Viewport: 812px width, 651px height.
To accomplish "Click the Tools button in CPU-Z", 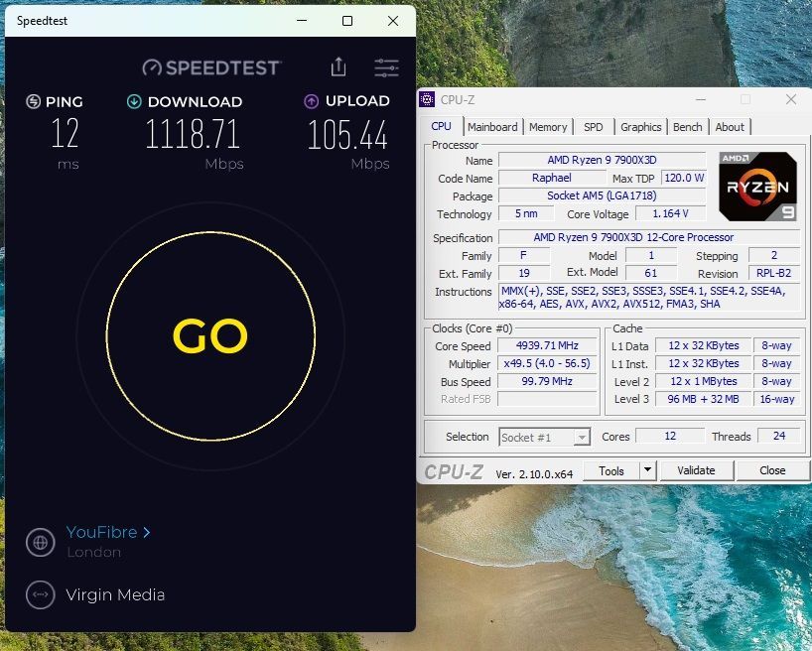I will click(611, 470).
